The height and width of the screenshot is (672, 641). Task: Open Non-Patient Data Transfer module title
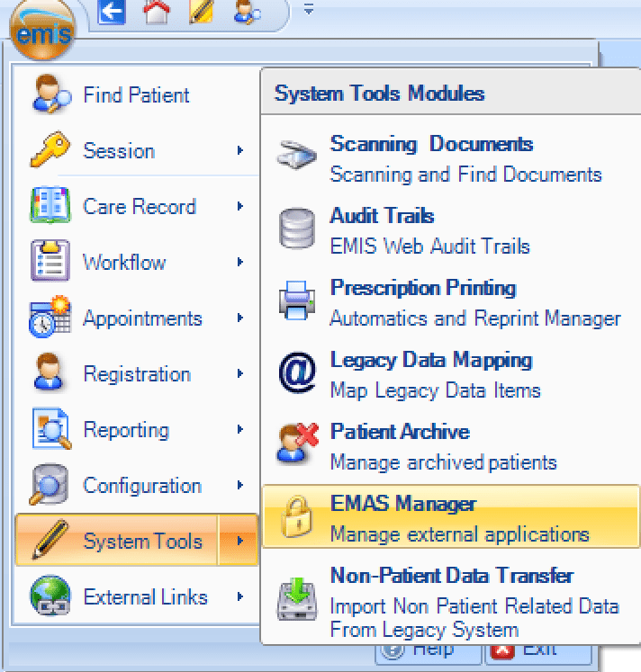(452, 576)
